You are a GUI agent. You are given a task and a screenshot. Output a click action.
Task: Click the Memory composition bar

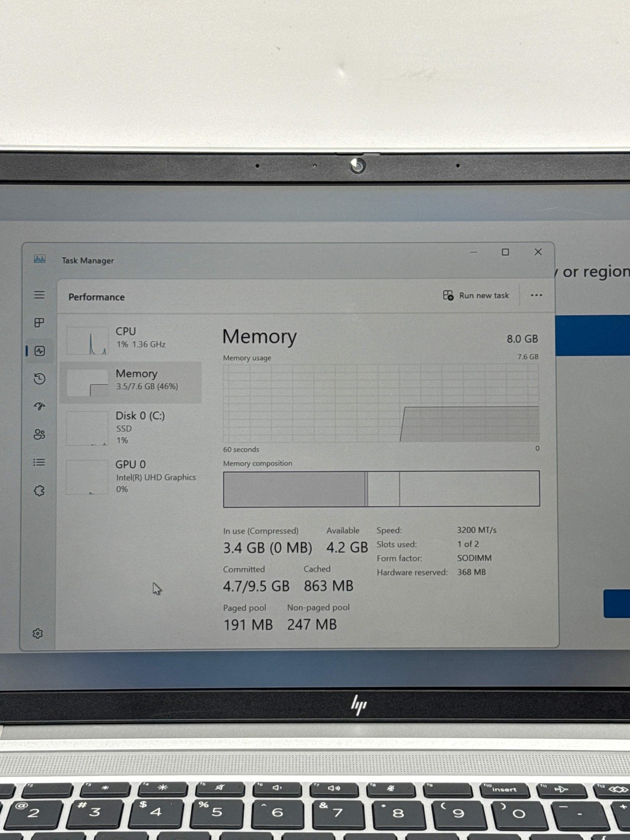click(x=382, y=489)
